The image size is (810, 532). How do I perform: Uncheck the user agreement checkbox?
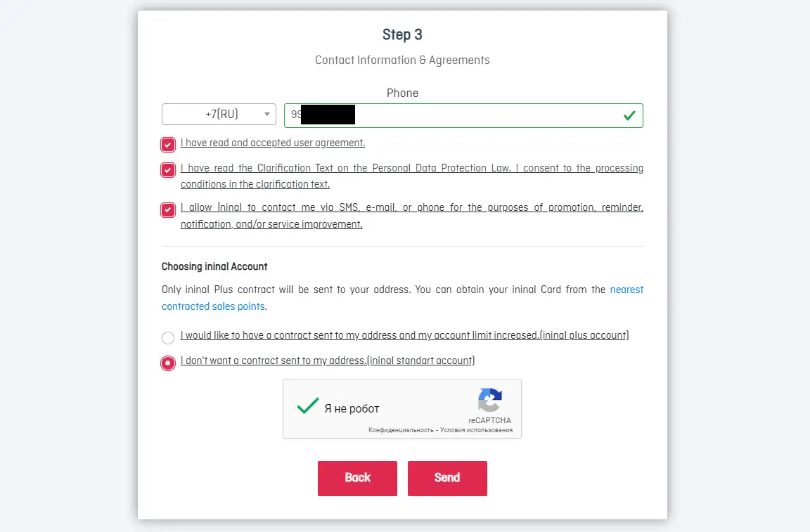(x=168, y=145)
